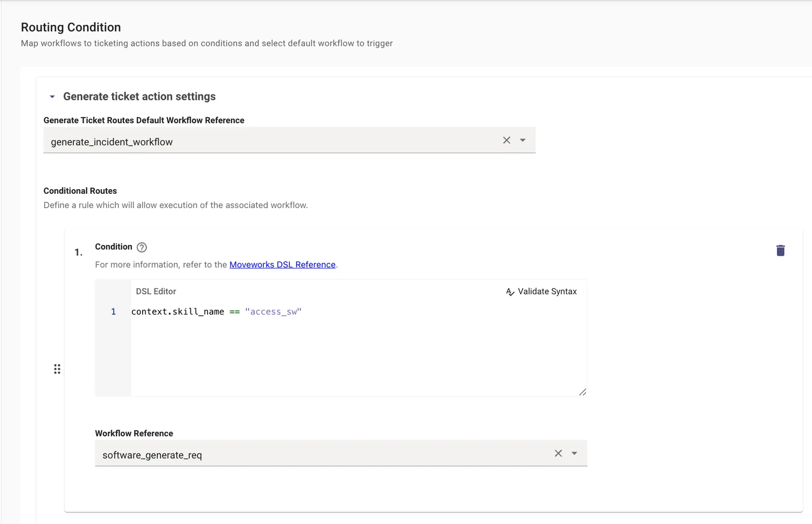Click Generate Ticket Routes Default Workflow Reference label
The width and height of the screenshot is (812, 524).
click(x=144, y=120)
